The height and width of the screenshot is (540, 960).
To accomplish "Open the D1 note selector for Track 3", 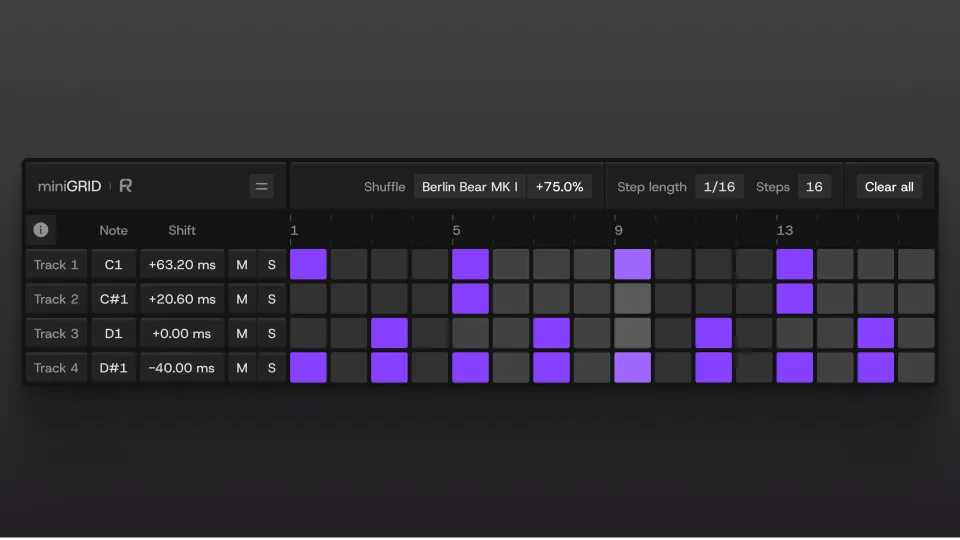I will click(113, 333).
